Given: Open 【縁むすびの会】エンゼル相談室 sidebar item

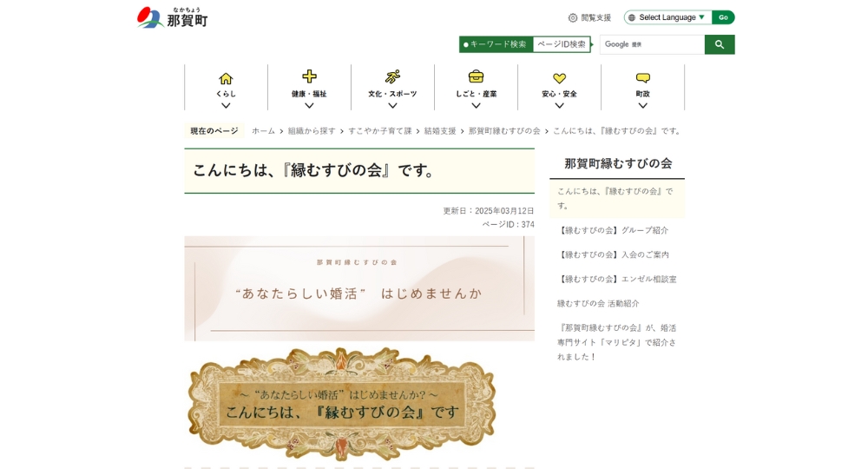Looking at the screenshot, I should tap(616, 279).
